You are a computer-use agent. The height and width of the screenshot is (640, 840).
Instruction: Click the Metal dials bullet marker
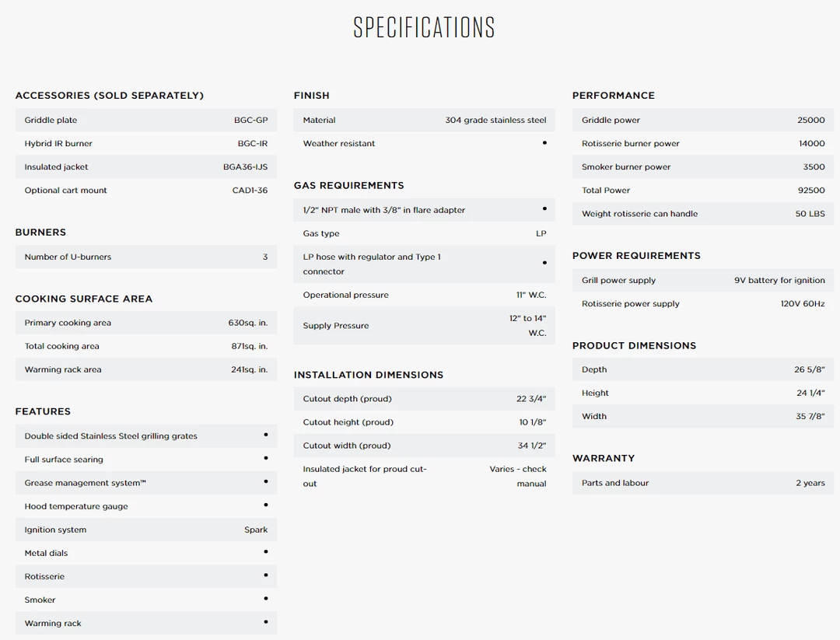click(266, 552)
